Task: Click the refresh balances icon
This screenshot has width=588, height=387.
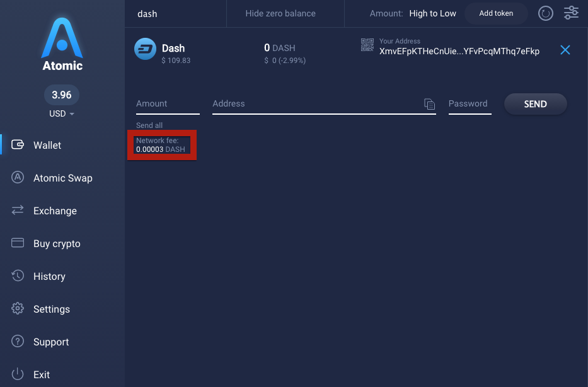Action: 546,13
